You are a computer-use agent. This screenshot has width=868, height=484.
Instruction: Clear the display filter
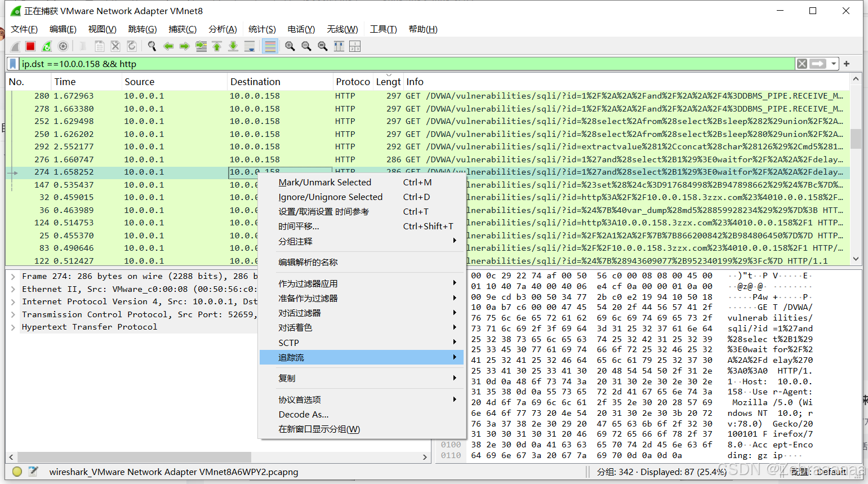pos(802,64)
